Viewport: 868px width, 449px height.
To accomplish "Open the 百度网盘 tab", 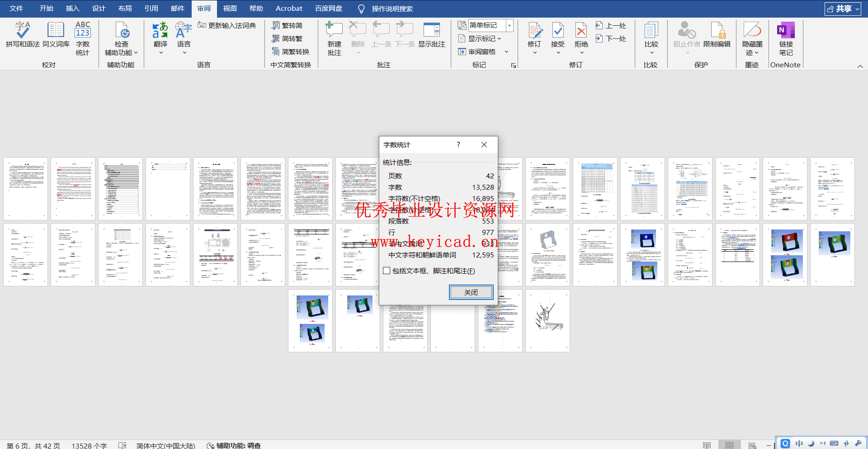I will tap(329, 9).
